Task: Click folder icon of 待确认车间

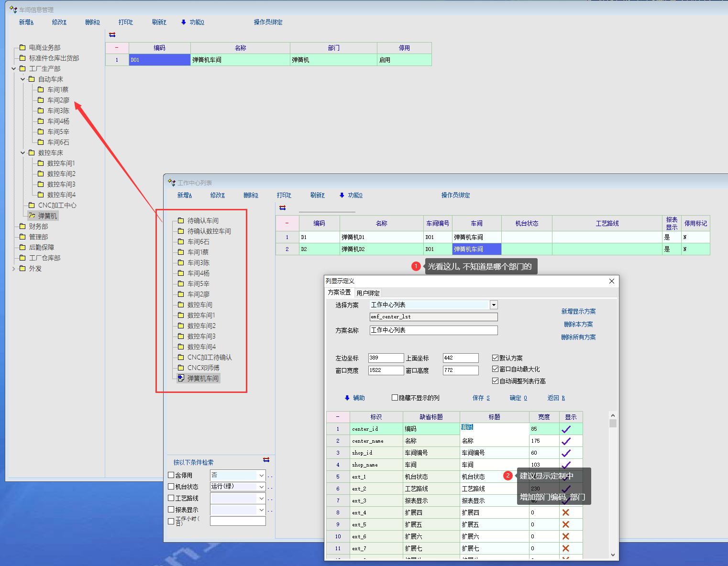Action: click(181, 221)
